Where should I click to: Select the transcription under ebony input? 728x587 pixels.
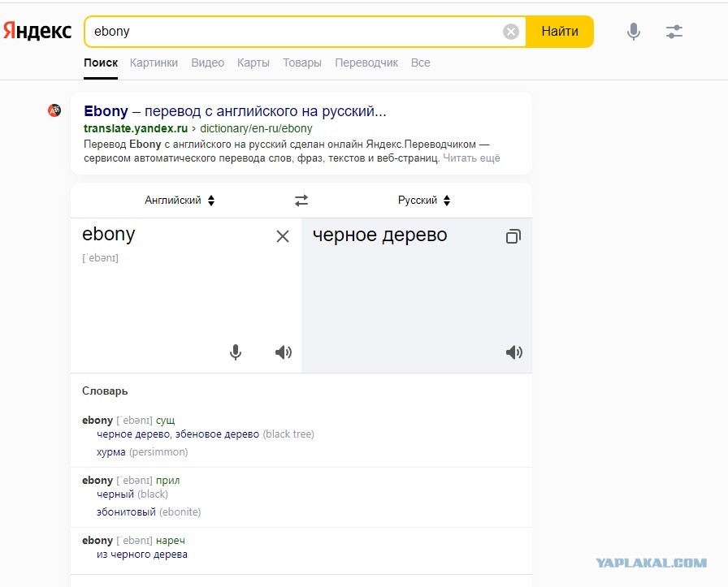click(x=100, y=258)
